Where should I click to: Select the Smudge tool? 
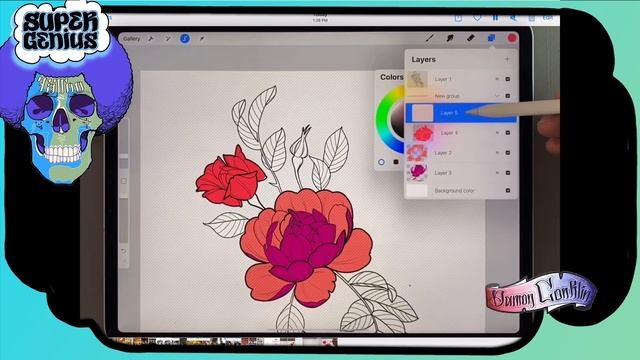pyautogui.click(x=450, y=38)
